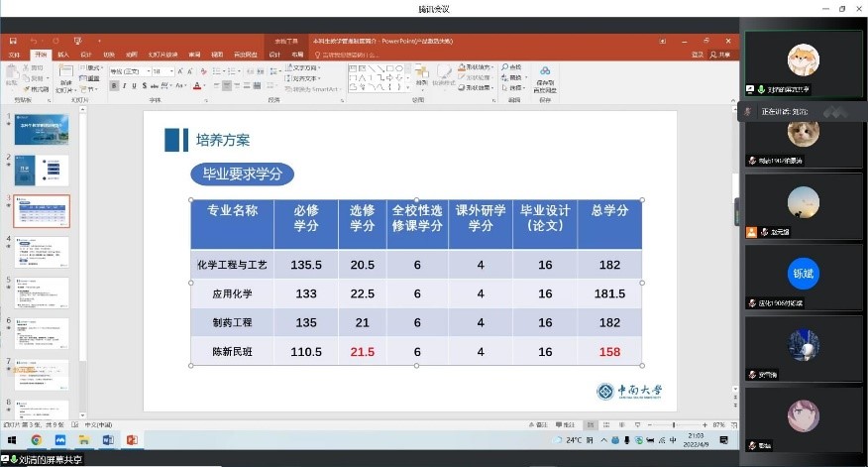The image size is (868, 467).
Task: Click the Word icon in the taskbar
Action: tap(107, 439)
